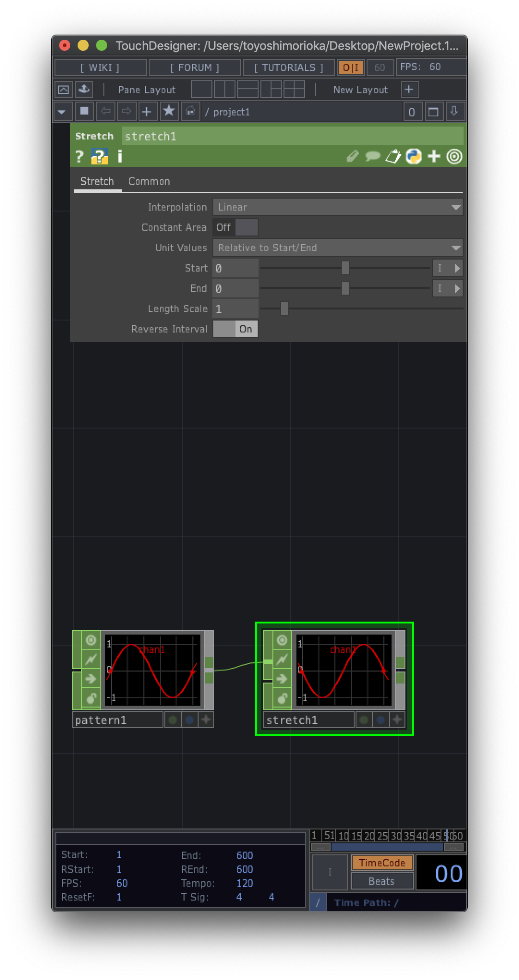The height and width of the screenshot is (980, 519).
Task: Expand the Unit Values dropdown
Action: [338, 248]
